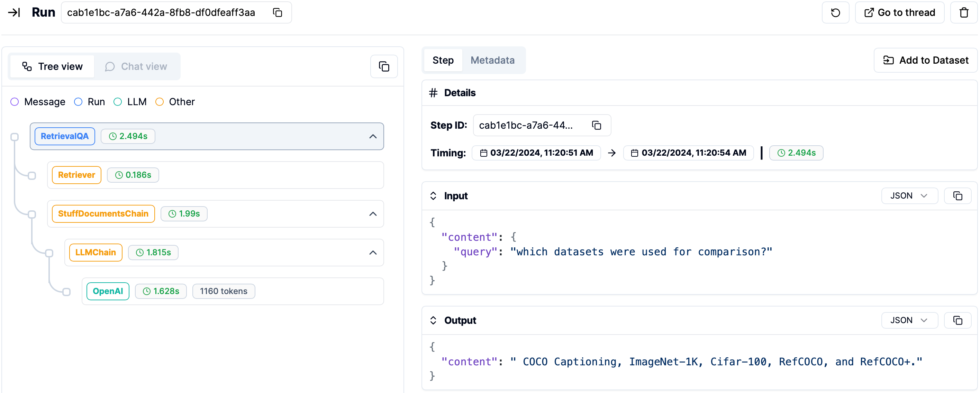980x393 pixels.
Task: Switch to the Metadata tab
Action: tap(492, 60)
